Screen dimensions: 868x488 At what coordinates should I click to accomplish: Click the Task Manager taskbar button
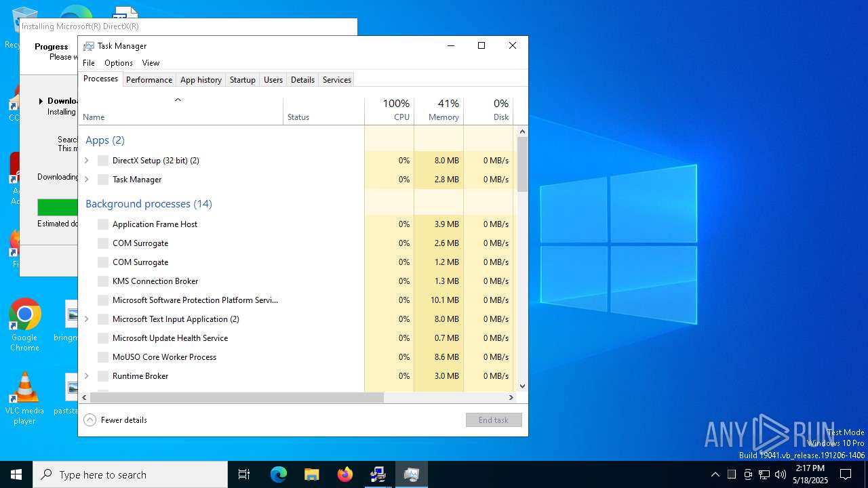411,474
